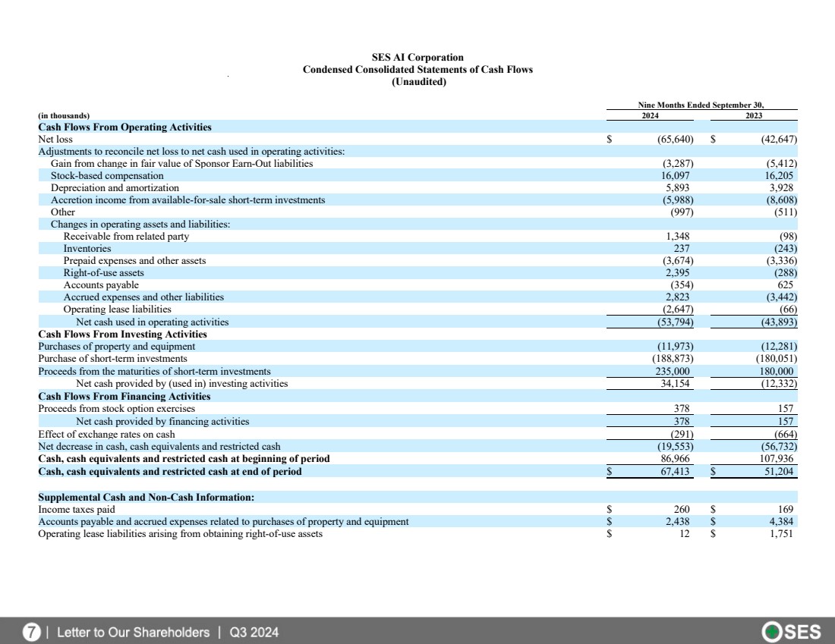Click the "SES AI Corporation" title
835x644 pixels.
[x=417, y=58]
